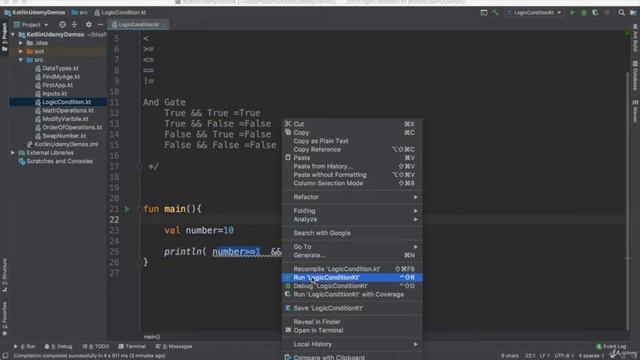Open the Terminal tool window
Screen dimensions: 640x360
[x=132, y=346]
